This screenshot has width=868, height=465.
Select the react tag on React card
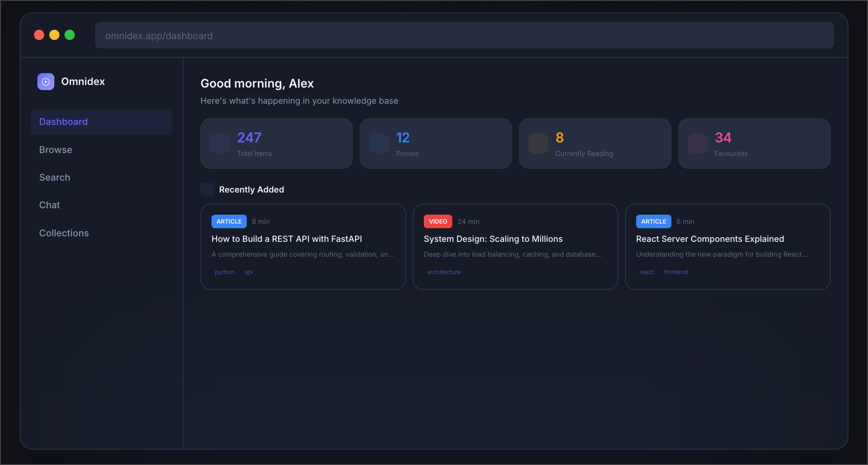[646, 272]
